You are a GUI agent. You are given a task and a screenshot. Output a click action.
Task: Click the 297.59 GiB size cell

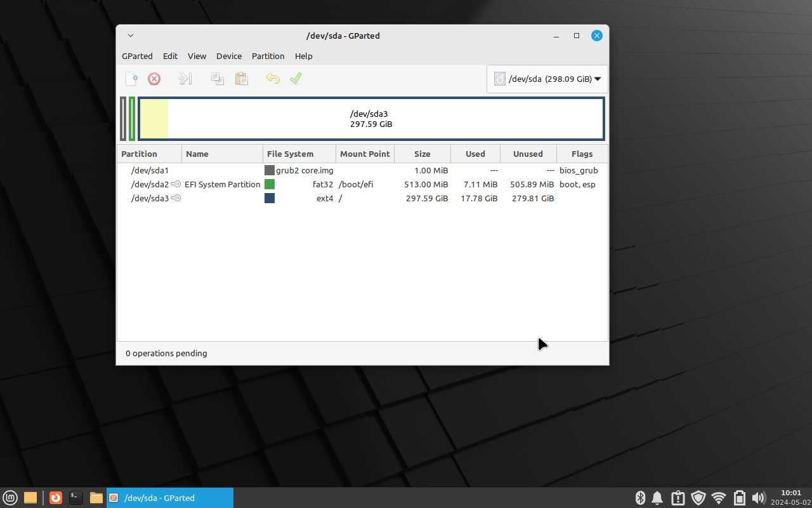pyautogui.click(x=426, y=198)
